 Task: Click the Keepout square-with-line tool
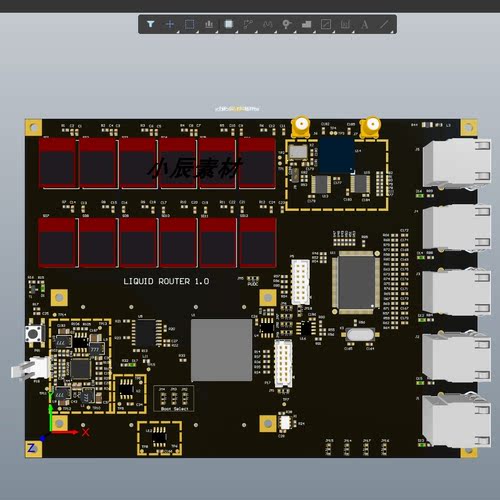click(326, 24)
